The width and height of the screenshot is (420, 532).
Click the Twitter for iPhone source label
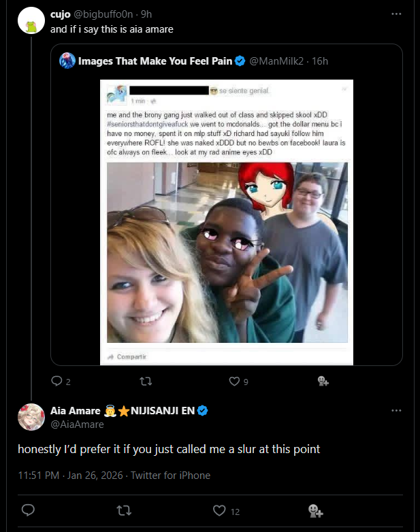click(170, 476)
